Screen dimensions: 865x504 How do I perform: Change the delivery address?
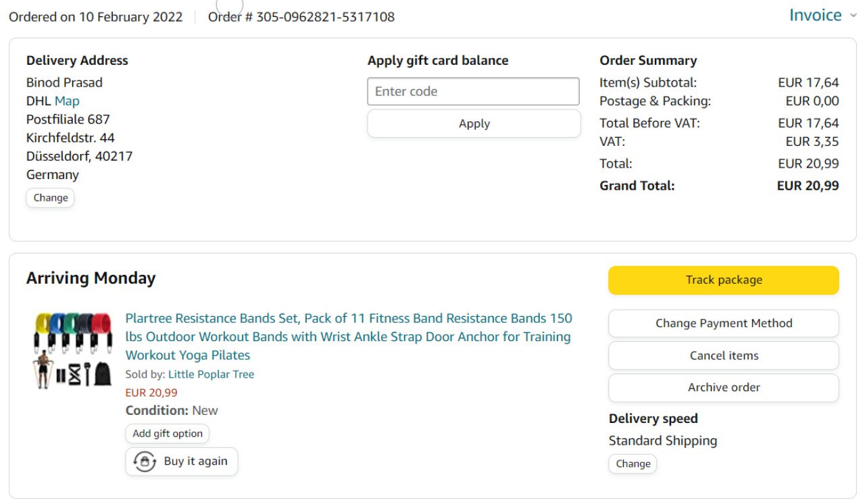(51, 198)
